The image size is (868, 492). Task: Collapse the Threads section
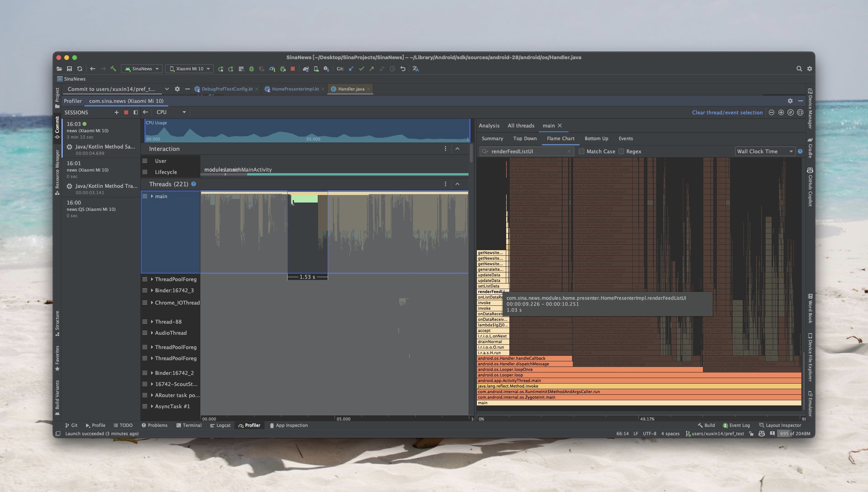(457, 184)
